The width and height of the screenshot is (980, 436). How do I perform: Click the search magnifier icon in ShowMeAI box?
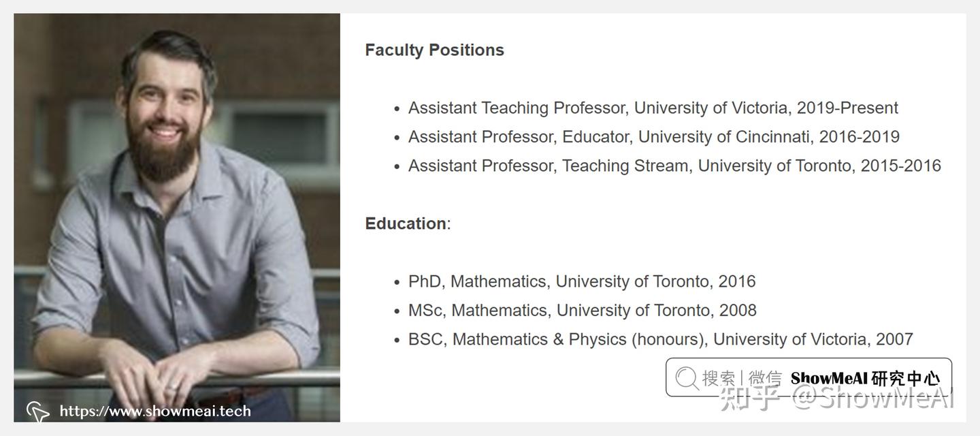pos(687,378)
